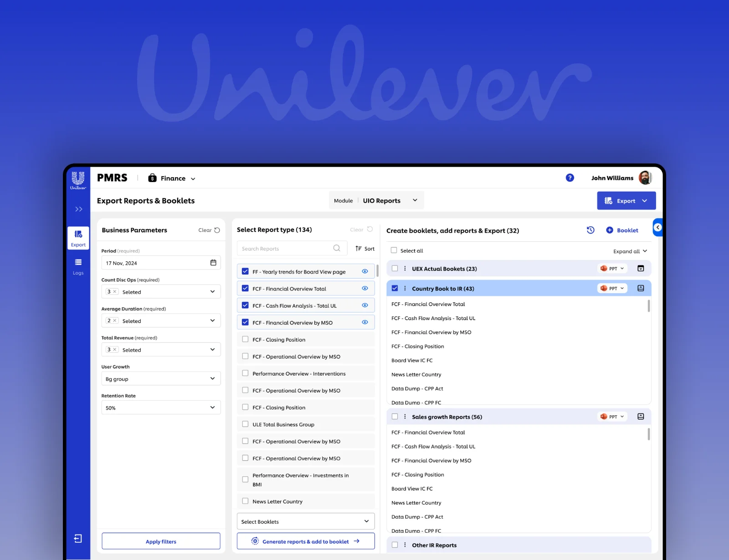This screenshot has height=560, width=729.
Task: Open the Period calendar picker icon
Action: (213, 263)
